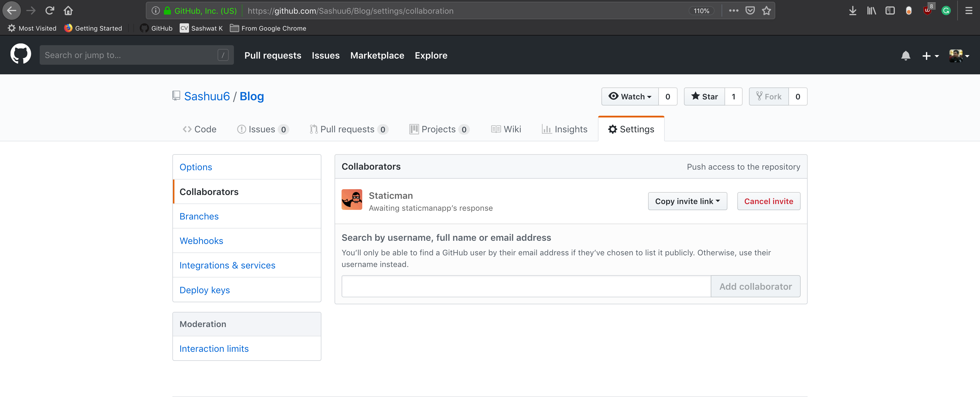Open the GitHub bookmark
The width and height of the screenshot is (980, 397).
click(x=156, y=28)
